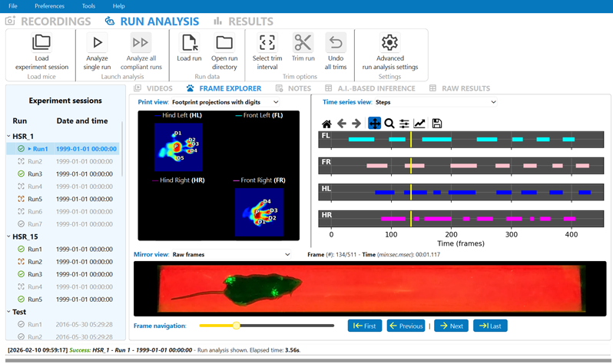This screenshot has width=613, height=364.
Task: Open the Help menu
Action: (x=118, y=6)
